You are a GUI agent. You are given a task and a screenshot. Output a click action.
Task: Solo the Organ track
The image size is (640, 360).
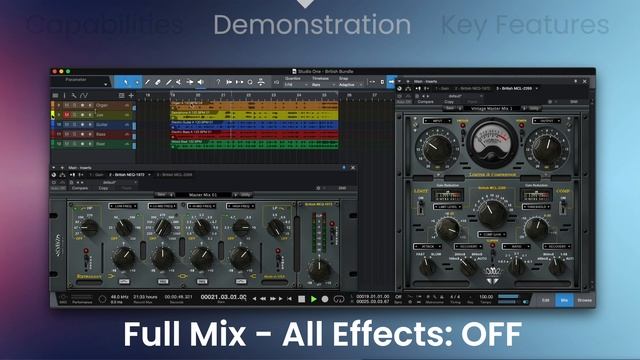(x=74, y=105)
